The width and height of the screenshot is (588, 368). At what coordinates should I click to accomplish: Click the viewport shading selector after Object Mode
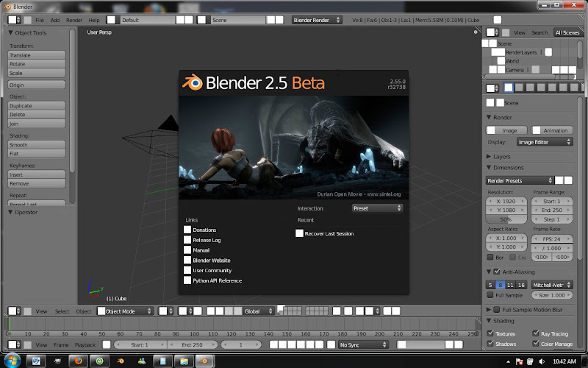coord(165,311)
